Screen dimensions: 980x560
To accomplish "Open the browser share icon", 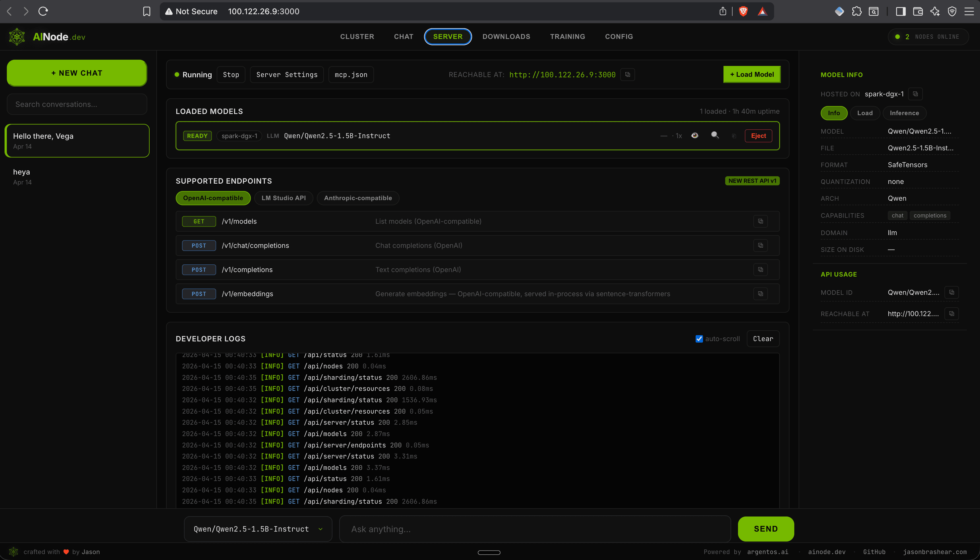I will [723, 11].
